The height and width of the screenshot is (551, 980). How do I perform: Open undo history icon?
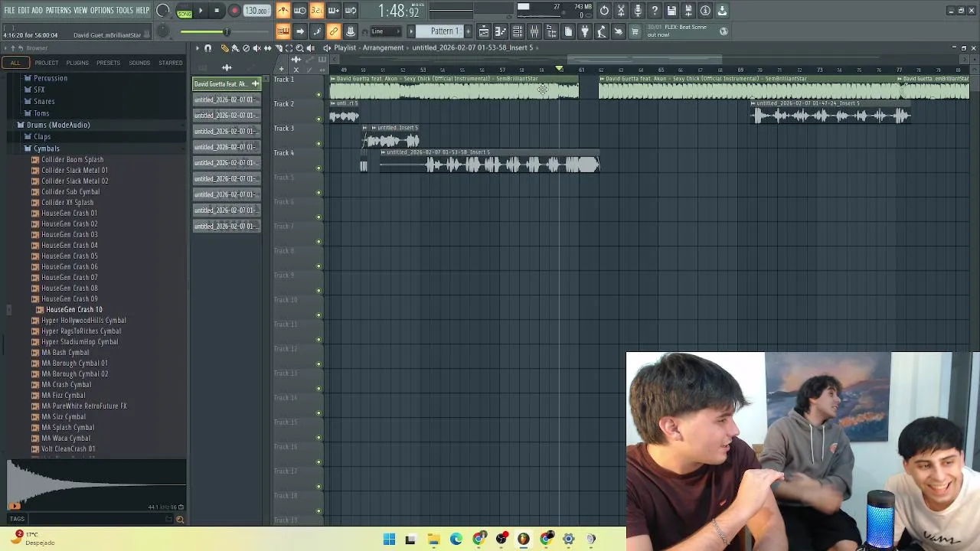604,11
